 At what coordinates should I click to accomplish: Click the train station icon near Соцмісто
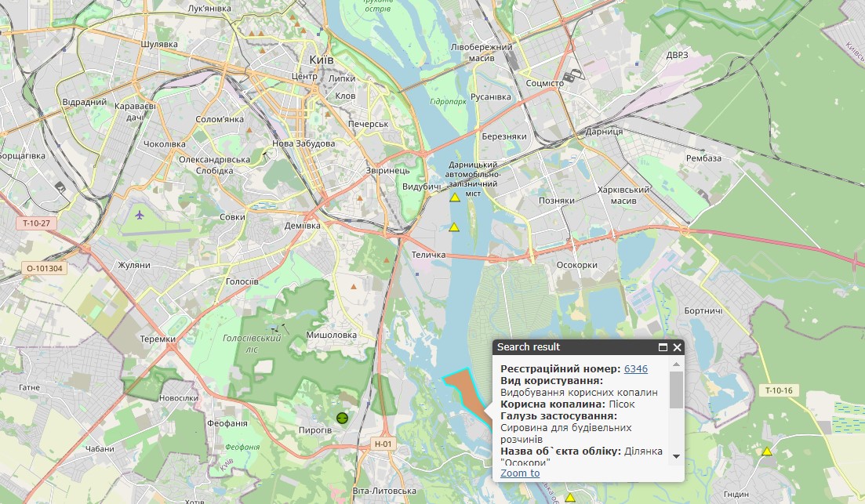(x=577, y=75)
